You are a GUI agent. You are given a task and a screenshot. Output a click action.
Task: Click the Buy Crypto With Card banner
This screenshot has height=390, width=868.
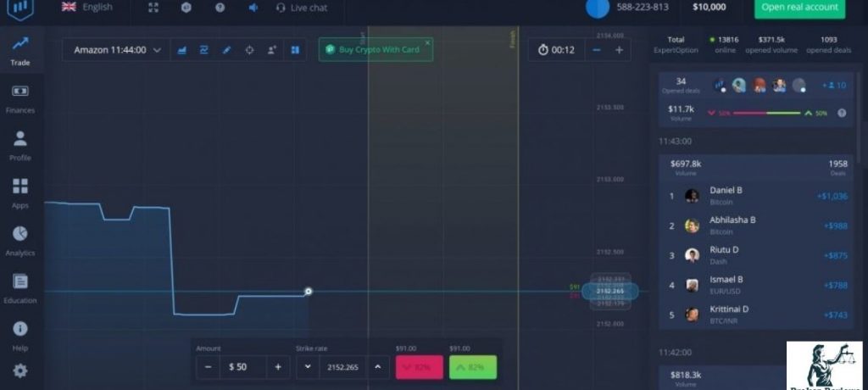click(376, 50)
